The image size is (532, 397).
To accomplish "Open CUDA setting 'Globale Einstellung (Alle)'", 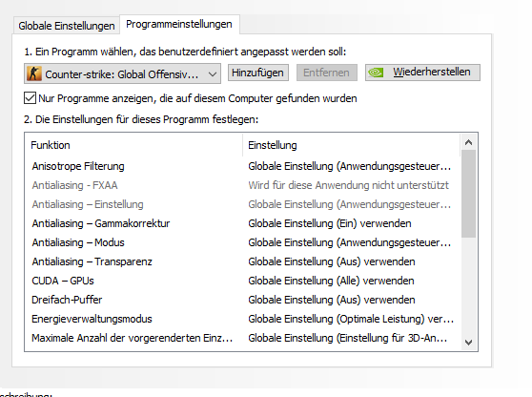I will pyautogui.click(x=331, y=281).
